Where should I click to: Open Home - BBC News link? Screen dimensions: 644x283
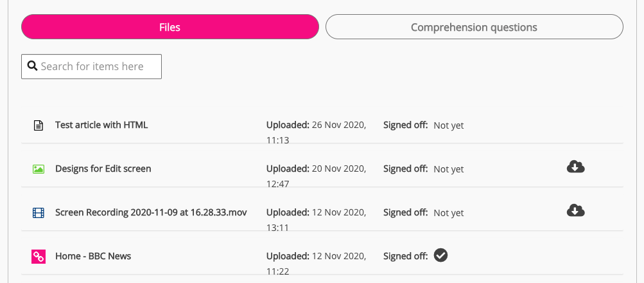[93, 256]
